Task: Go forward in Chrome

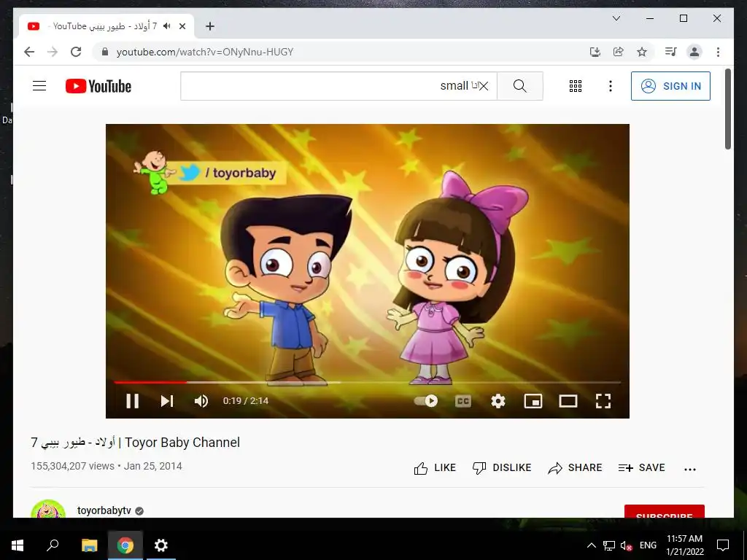Action: 53,52
